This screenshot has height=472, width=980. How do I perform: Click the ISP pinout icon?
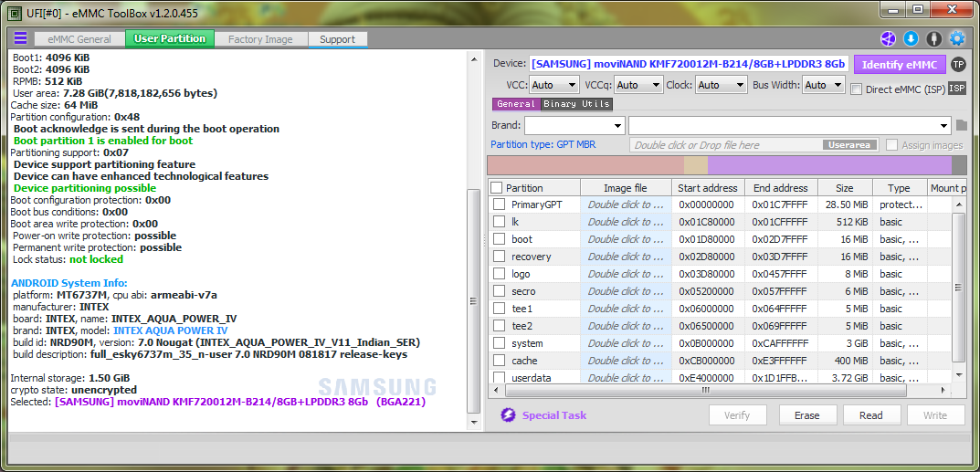click(957, 89)
